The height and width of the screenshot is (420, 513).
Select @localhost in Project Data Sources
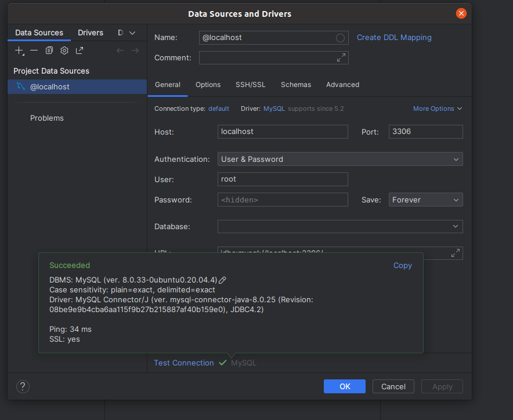pos(77,86)
